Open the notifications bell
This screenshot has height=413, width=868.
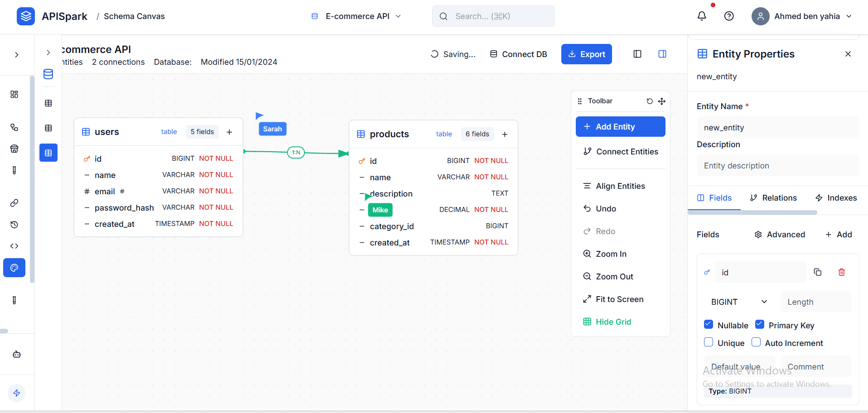coord(702,16)
